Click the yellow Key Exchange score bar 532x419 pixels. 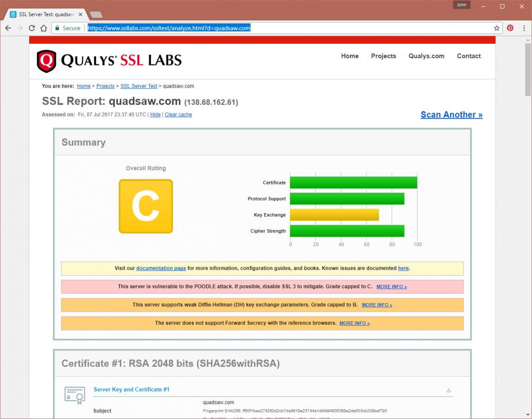[334, 215]
